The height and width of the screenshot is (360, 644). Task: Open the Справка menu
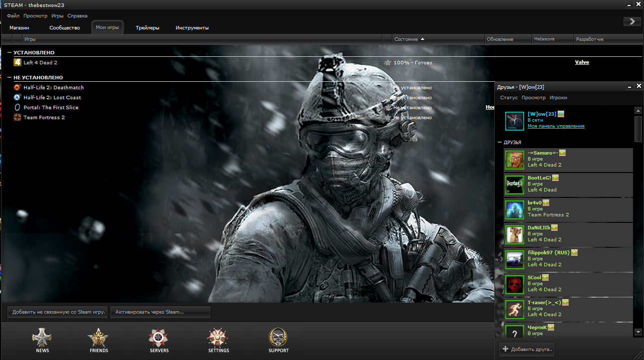pos(77,16)
